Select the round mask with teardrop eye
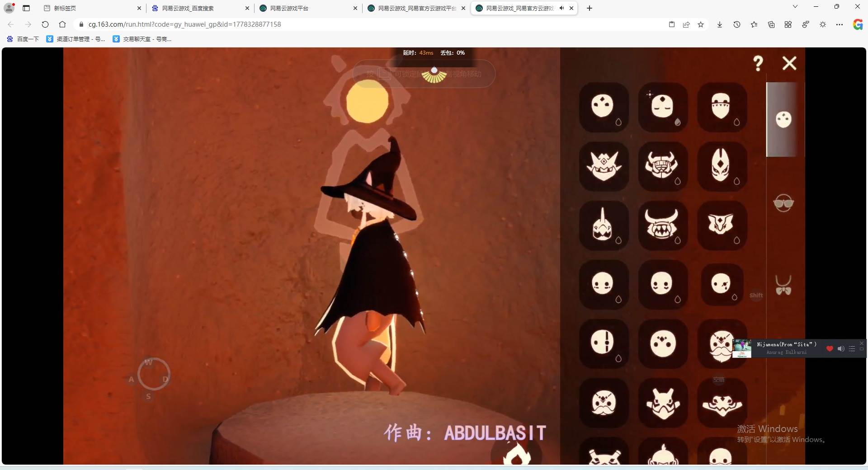 pos(722,284)
